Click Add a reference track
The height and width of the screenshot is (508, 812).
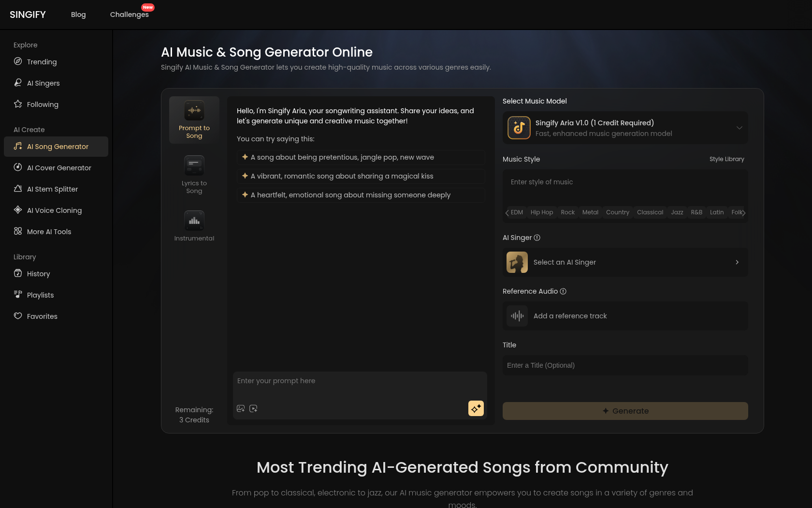coord(625,316)
